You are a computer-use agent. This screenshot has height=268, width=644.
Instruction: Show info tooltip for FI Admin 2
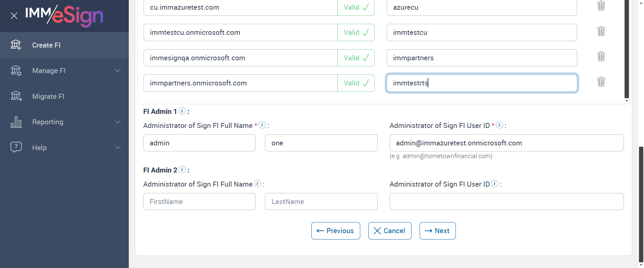click(x=182, y=170)
